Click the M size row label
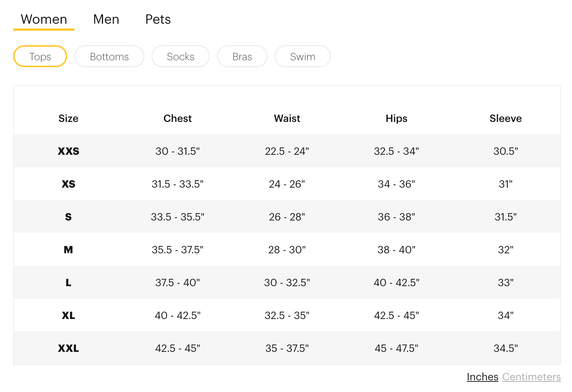Viewport: 572px width, 392px height. pyautogui.click(x=68, y=250)
